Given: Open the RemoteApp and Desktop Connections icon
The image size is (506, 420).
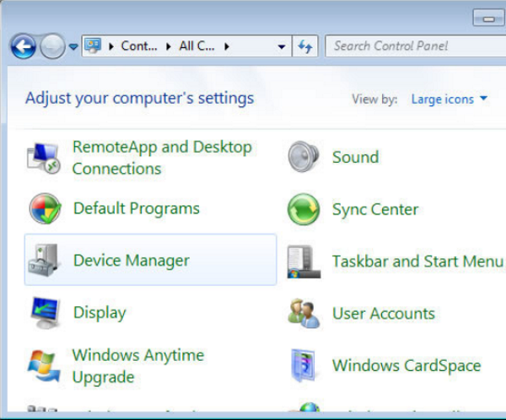Looking at the screenshot, I should tap(44, 159).
